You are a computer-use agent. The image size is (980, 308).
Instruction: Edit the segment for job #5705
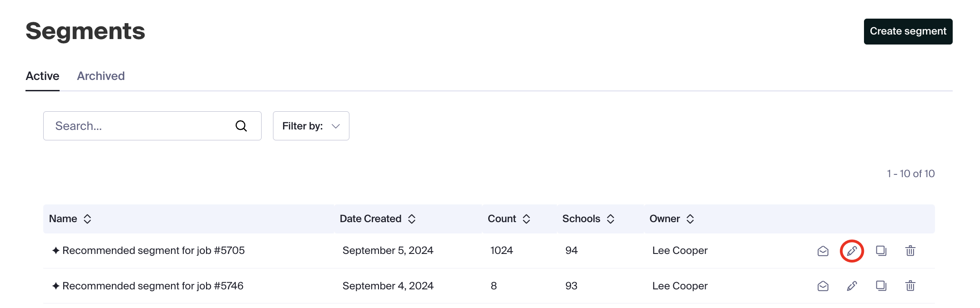[852, 251]
